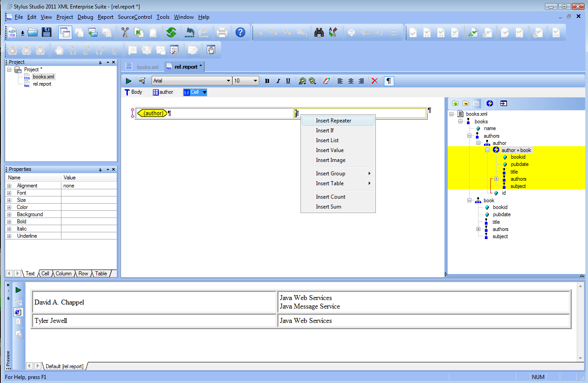
Task: Select the subject node under book
Action: [500, 236]
